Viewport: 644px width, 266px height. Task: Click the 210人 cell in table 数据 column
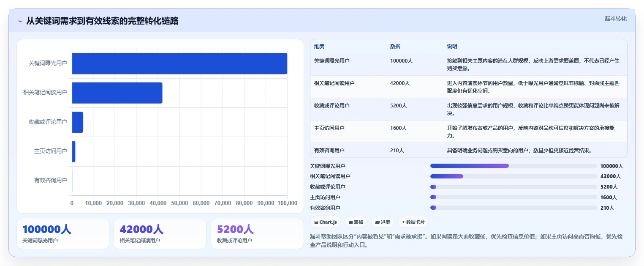tap(397, 150)
